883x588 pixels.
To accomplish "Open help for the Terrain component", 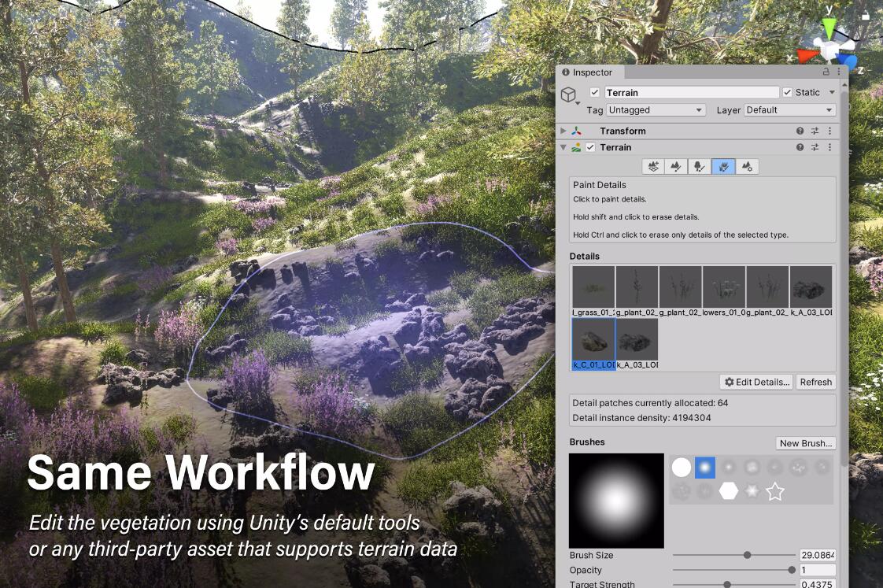I will tap(800, 147).
